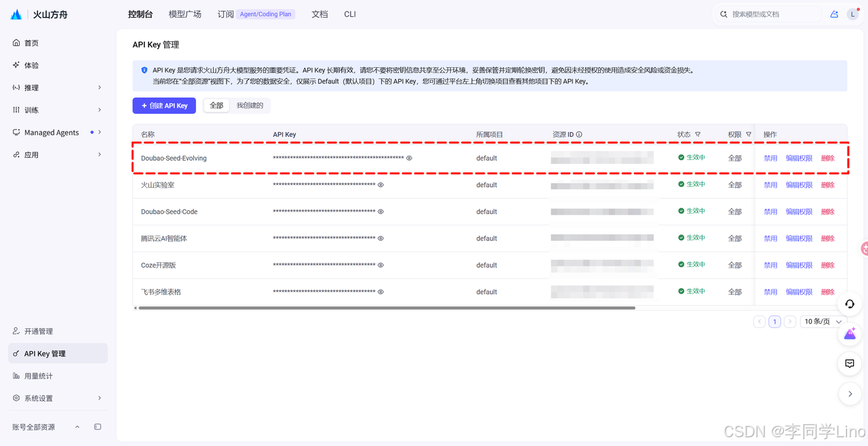Click 删除 for Doubao-Seed-Code
The width and height of the screenshot is (868, 446).
[828, 211]
